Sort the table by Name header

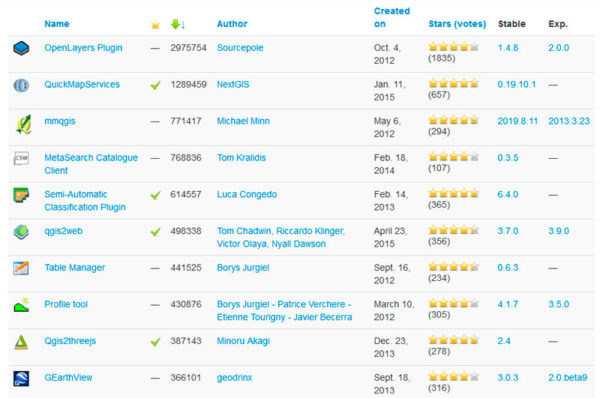click(x=57, y=24)
